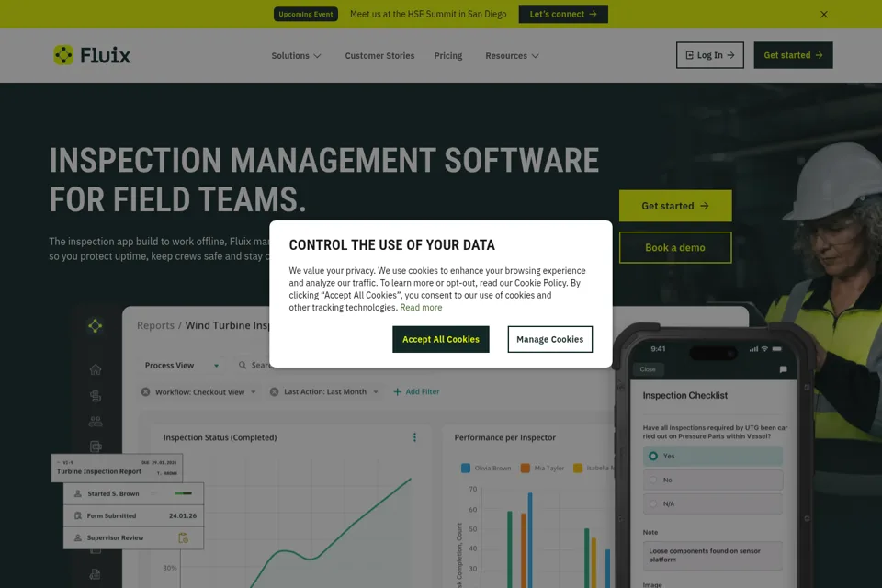
Task: Expand the Last Action: Last Month dropdown
Action: tap(375, 392)
